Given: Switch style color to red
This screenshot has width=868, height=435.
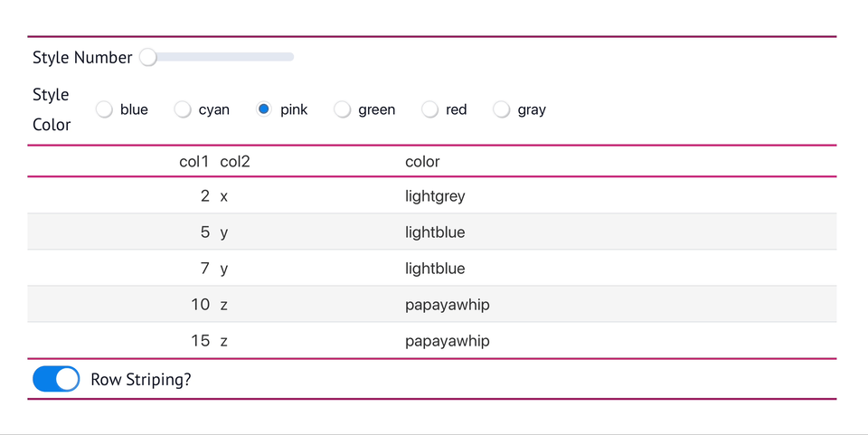Looking at the screenshot, I should pyautogui.click(x=430, y=109).
